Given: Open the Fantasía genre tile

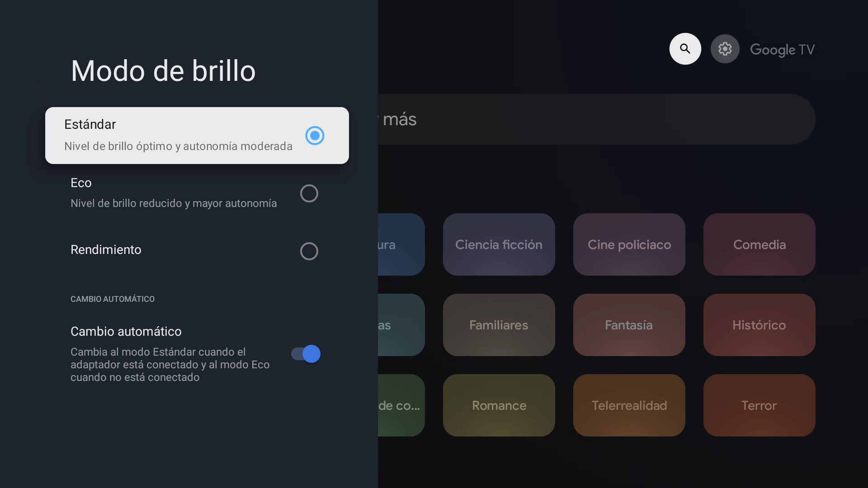Looking at the screenshot, I should coord(629,325).
